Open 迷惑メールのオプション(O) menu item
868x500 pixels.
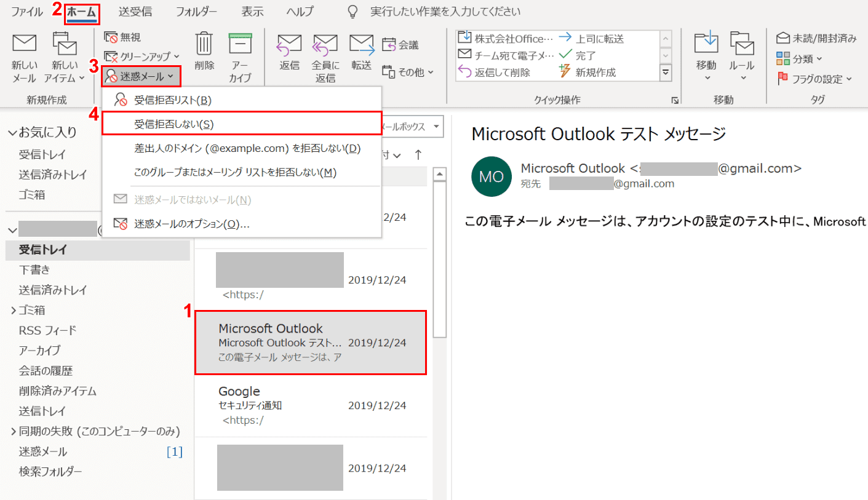[x=242, y=224]
